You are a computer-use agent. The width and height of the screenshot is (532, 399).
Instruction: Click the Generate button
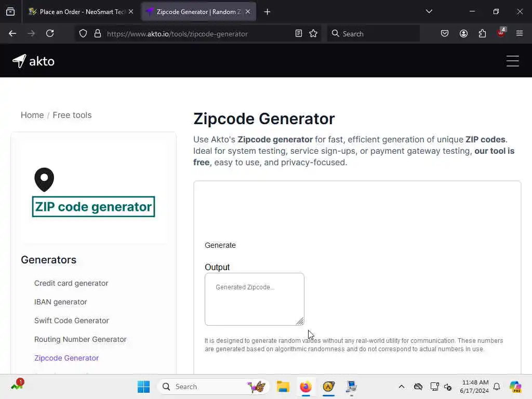pos(220,245)
